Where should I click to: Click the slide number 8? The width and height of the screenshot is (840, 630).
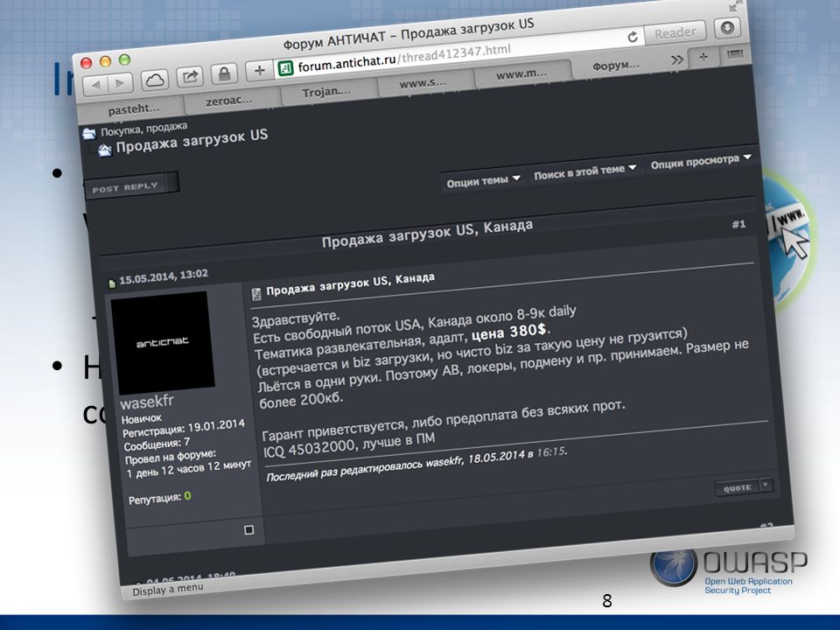tap(607, 600)
